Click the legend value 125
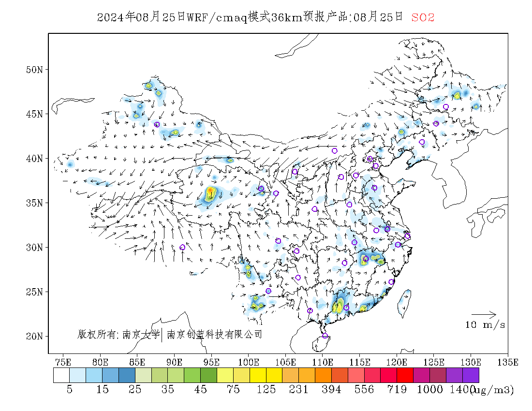Viewport: 532px width, 411px height. pyautogui.click(x=266, y=389)
